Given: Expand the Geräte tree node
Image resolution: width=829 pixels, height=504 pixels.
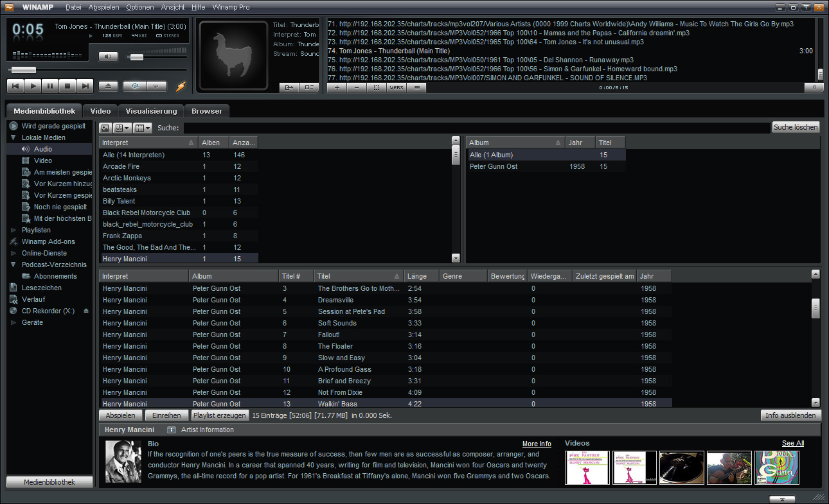Looking at the screenshot, I should [13, 322].
